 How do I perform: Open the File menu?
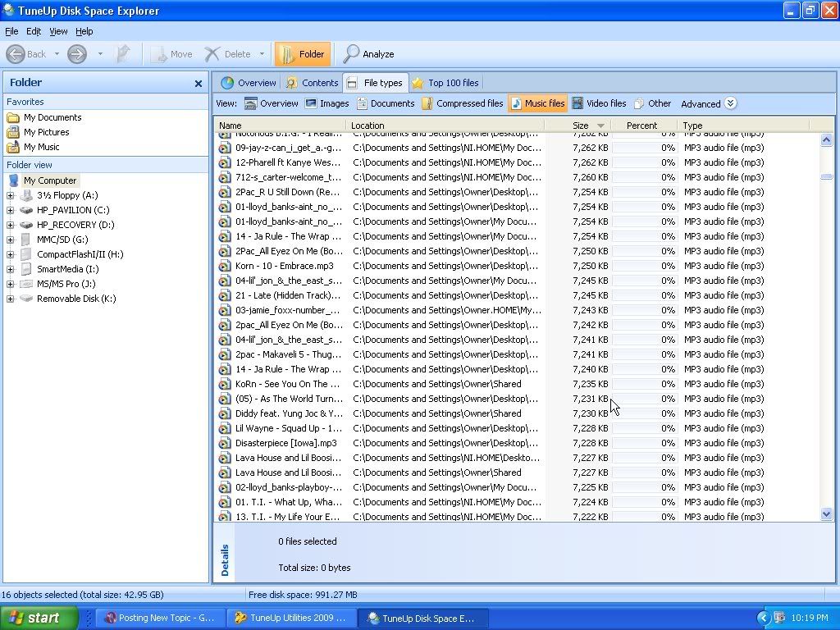(x=11, y=32)
